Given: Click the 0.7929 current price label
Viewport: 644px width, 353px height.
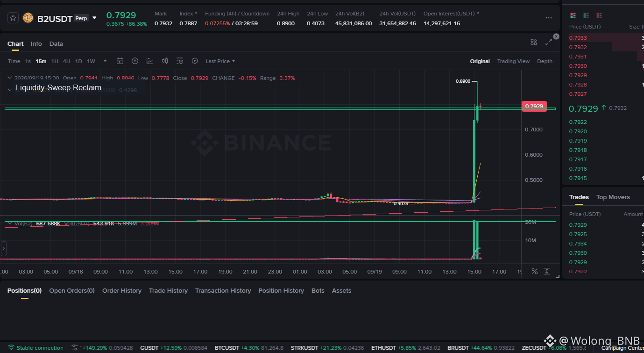Looking at the screenshot, I should tap(534, 106).
